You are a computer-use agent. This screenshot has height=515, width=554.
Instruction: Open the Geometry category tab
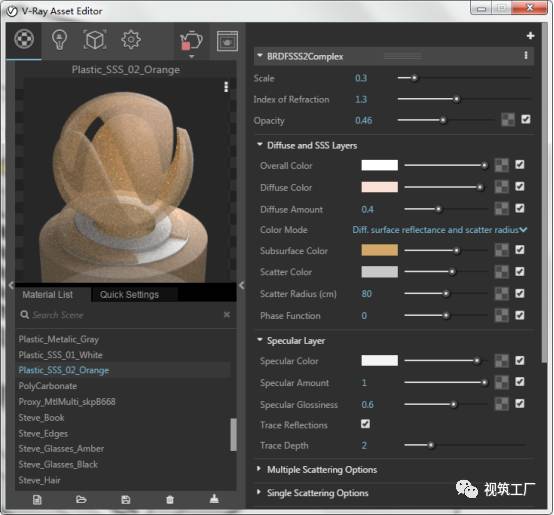tap(94, 40)
